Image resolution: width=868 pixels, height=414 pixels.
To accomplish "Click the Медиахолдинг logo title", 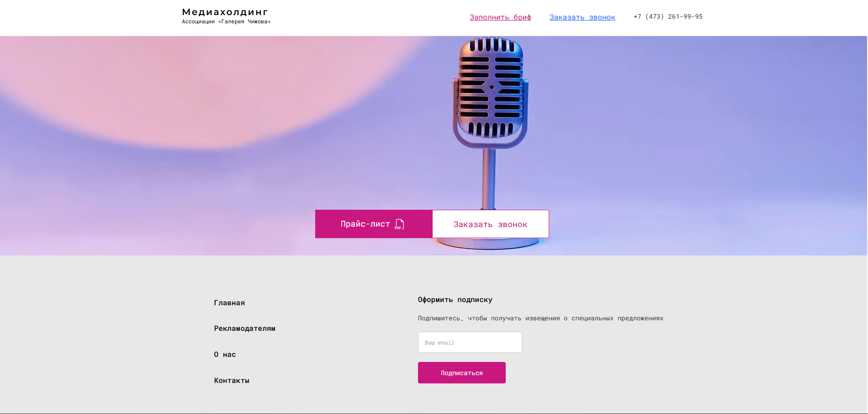I will tap(225, 12).
